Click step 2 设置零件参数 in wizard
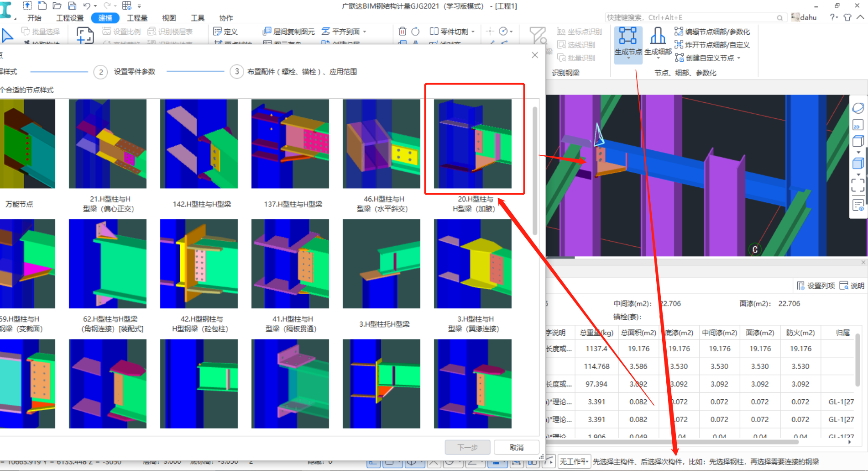Screen dimensions: 868x471 (x=125, y=72)
